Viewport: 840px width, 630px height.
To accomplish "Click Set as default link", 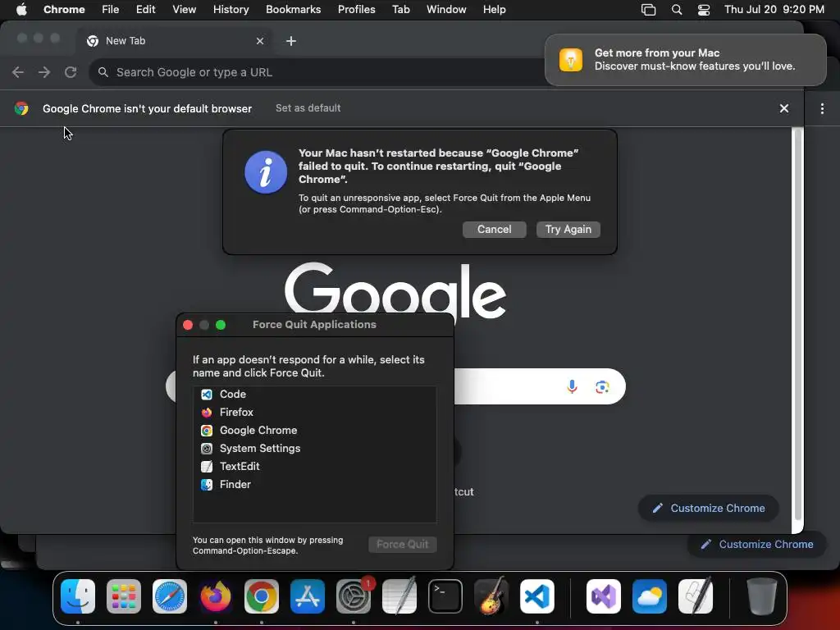I will click(308, 108).
